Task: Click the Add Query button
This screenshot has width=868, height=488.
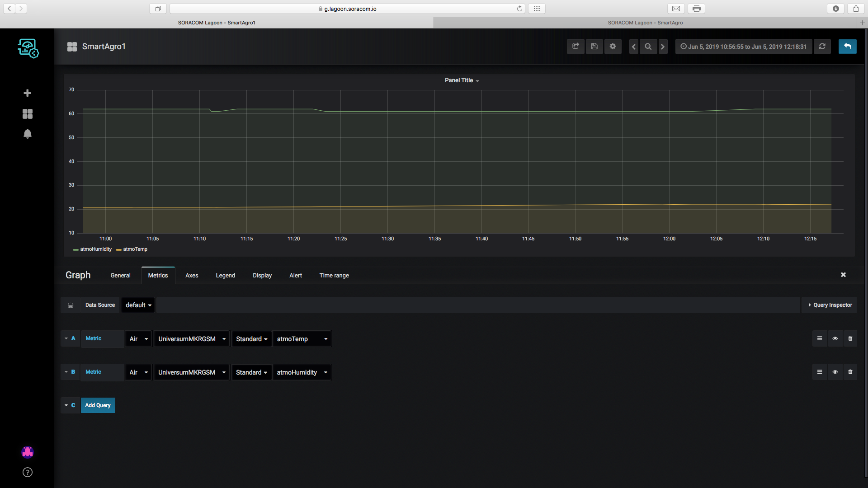Action: (98, 405)
